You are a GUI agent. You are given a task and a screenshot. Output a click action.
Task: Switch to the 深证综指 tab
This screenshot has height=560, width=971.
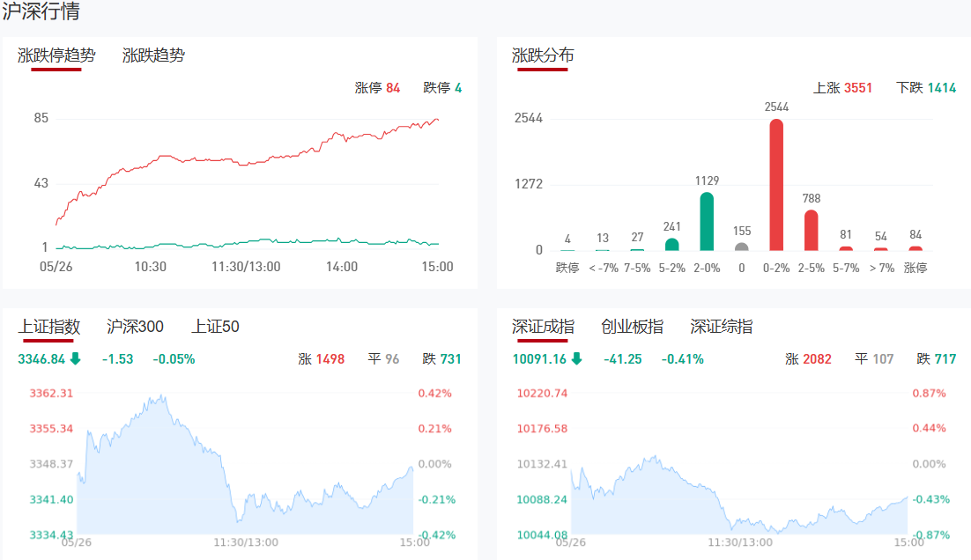pyautogui.click(x=721, y=327)
